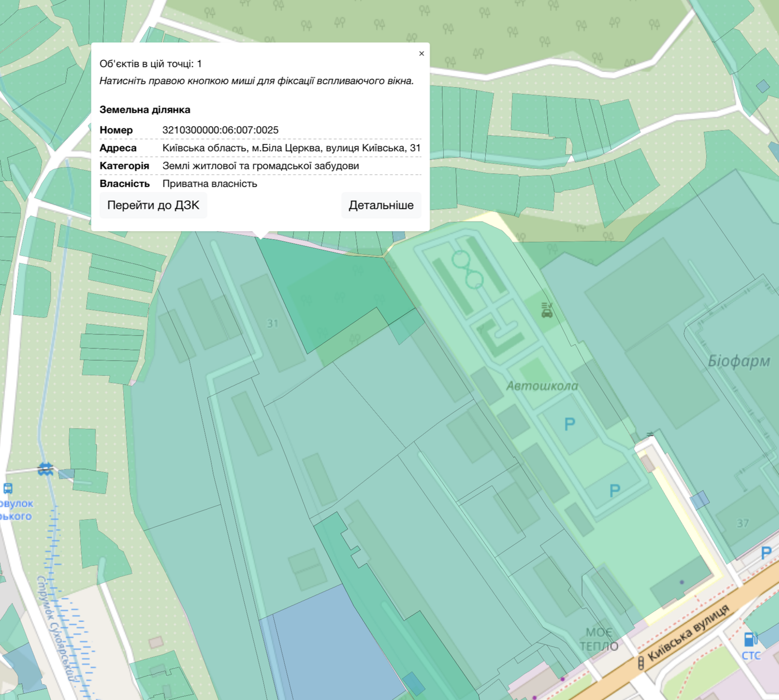Click the Автошкола map label

coord(542,386)
